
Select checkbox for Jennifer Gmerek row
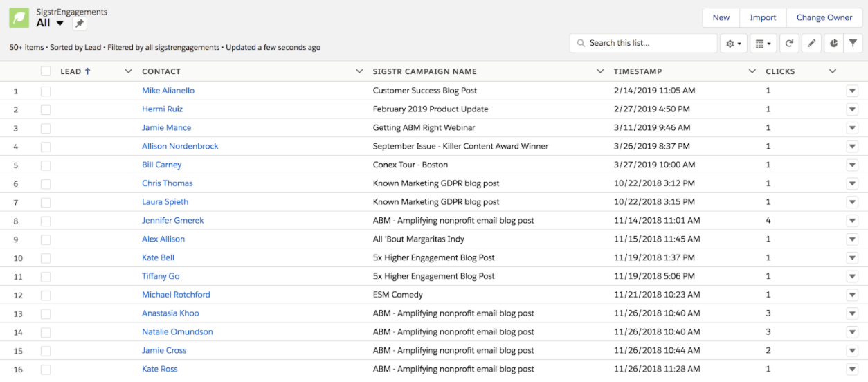pyautogui.click(x=46, y=221)
